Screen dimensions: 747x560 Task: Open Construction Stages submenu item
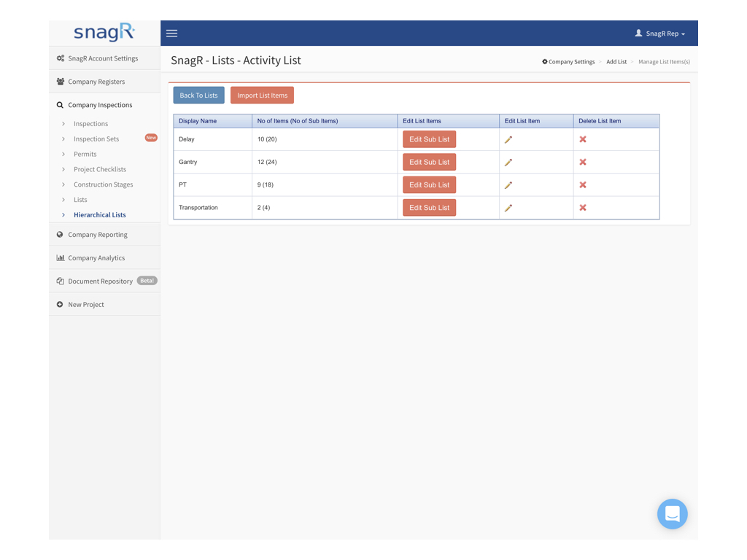pos(103,184)
